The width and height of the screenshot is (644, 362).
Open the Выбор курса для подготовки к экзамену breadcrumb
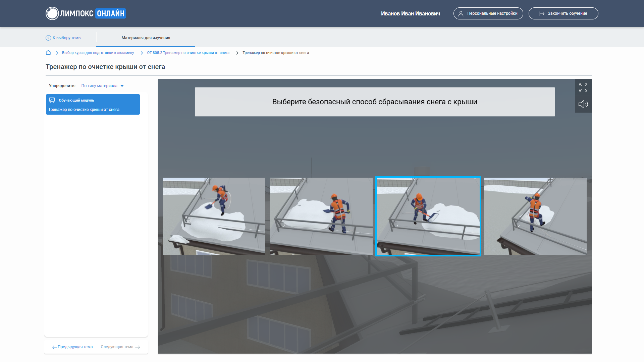point(98,53)
